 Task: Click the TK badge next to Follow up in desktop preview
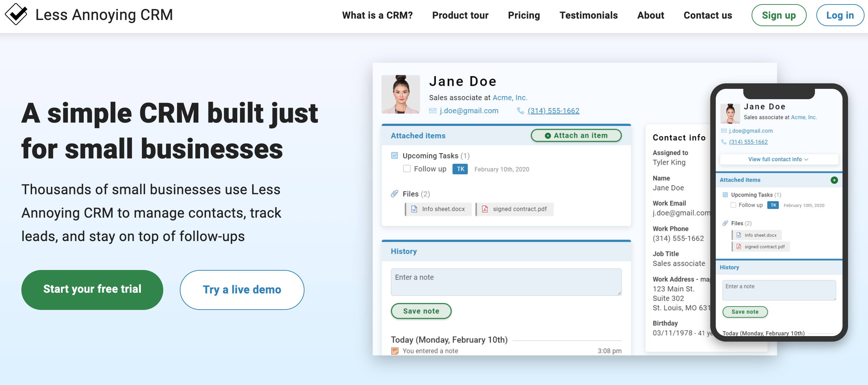[x=460, y=169]
